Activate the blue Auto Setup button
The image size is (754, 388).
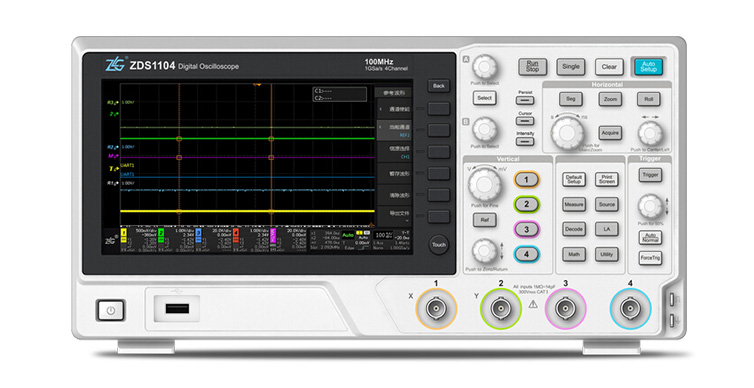[x=648, y=67]
